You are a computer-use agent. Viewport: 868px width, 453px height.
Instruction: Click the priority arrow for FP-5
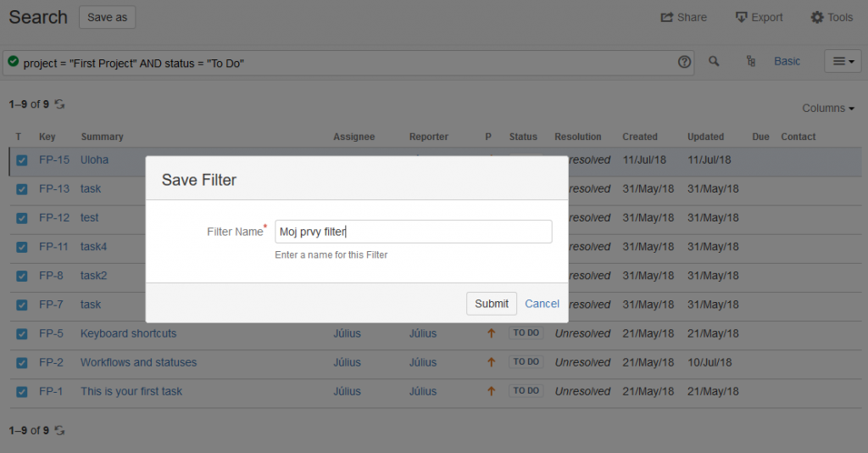tap(491, 333)
